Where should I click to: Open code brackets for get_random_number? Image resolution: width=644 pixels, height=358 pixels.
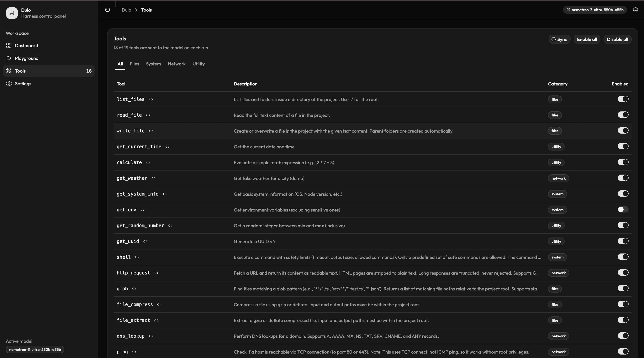[x=170, y=226]
